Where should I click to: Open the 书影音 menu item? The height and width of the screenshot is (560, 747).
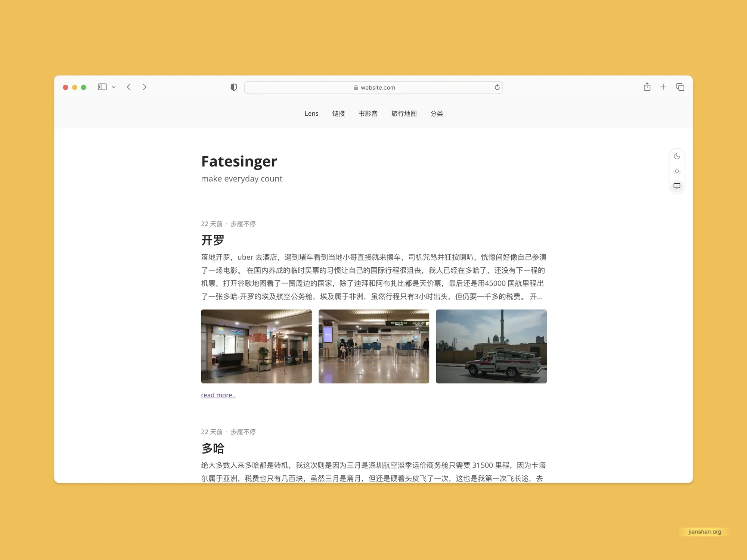point(368,113)
